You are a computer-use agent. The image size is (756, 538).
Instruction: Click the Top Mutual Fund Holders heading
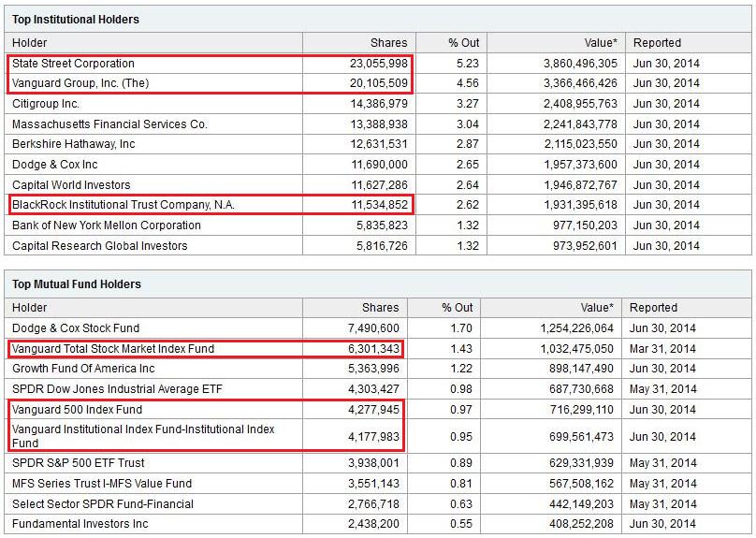tap(76, 284)
